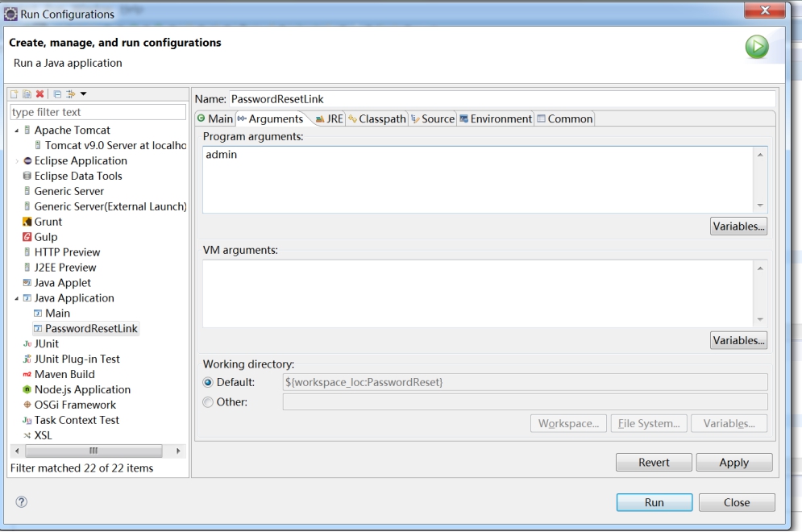
Task: Click the XSL icon in the tree
Action: (x=27, y=435)
